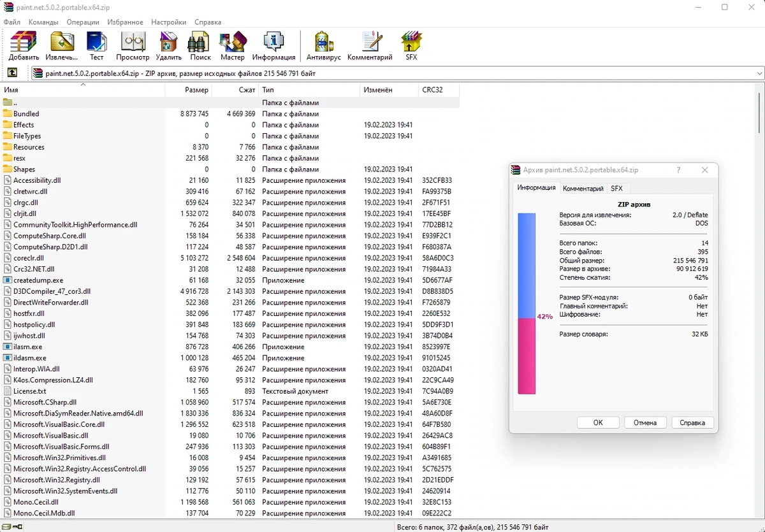Select the resx folder icon
The height and width of the screenshot is (532, 765).
coord(8,158)
